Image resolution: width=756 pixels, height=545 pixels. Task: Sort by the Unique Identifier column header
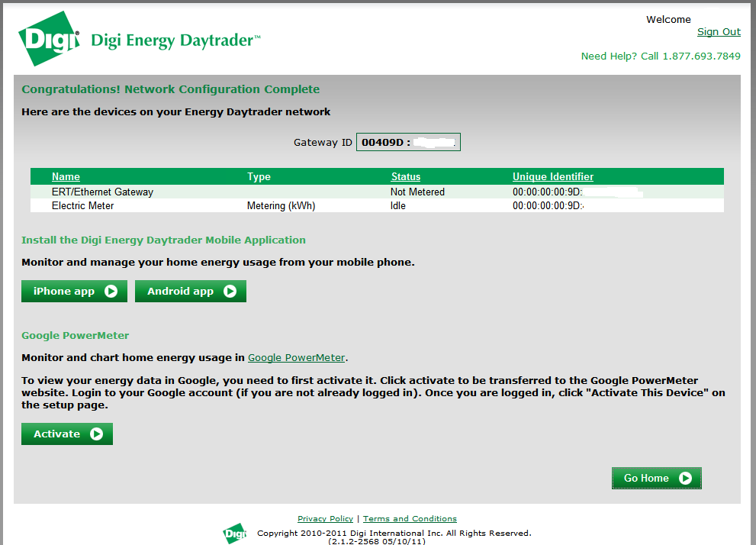pos(552,176)
